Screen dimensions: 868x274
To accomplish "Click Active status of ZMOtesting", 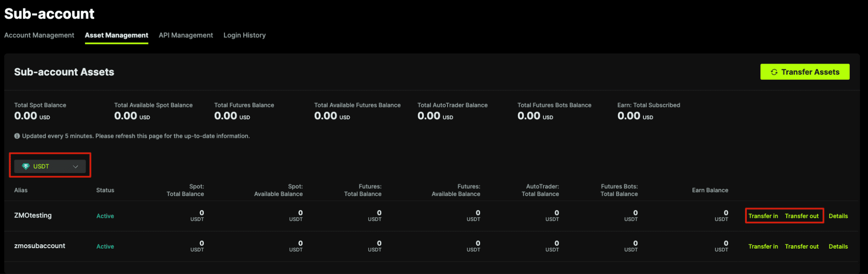I will [x=105, y=216].
